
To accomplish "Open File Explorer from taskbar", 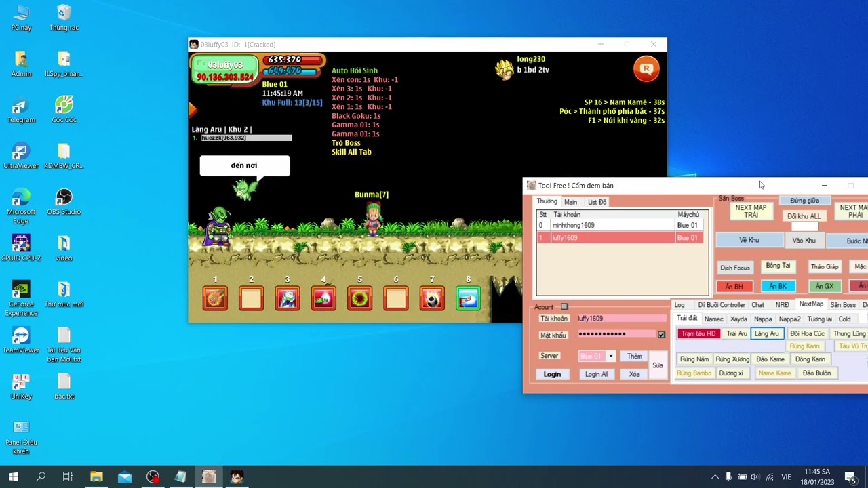I will [x=96, y=476].
